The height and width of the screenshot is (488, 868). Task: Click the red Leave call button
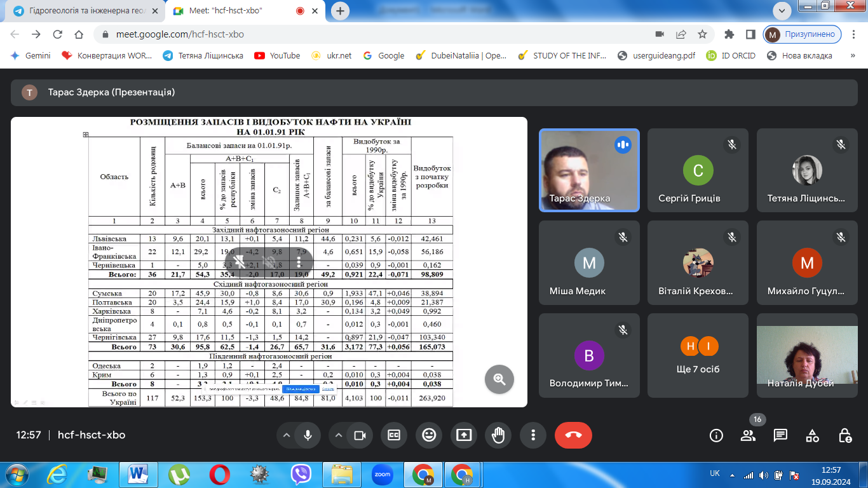pyautogui.click(x=573, y=435)
